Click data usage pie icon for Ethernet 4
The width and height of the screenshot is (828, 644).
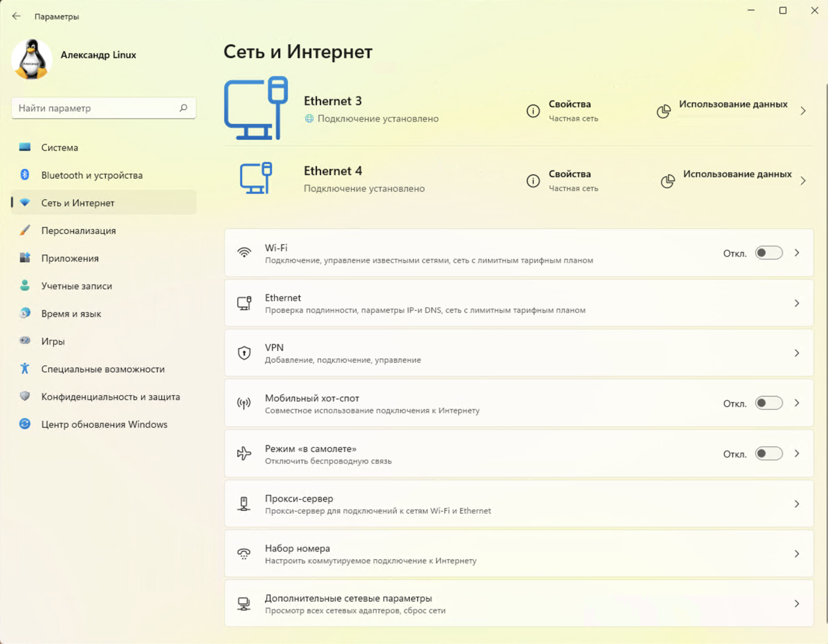[667, 181]
